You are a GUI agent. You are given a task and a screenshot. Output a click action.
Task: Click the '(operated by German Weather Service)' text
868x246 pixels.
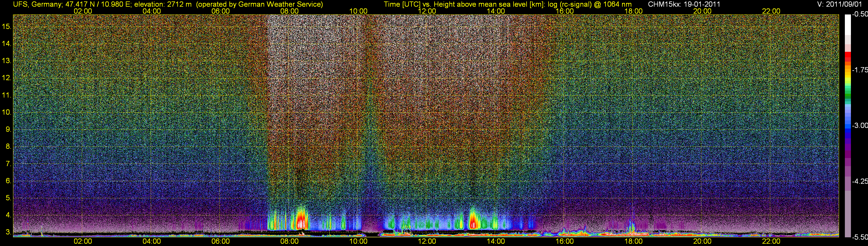260,4
